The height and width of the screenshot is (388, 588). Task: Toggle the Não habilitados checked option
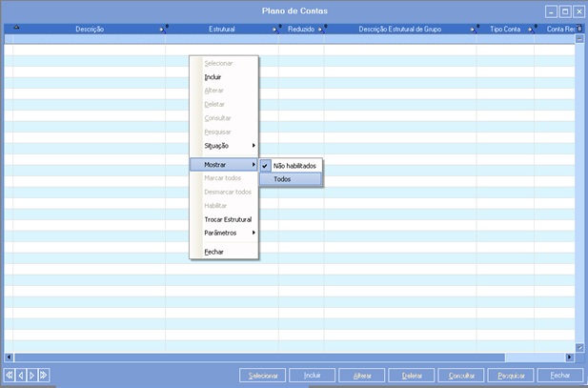click(x=293, y=165)
